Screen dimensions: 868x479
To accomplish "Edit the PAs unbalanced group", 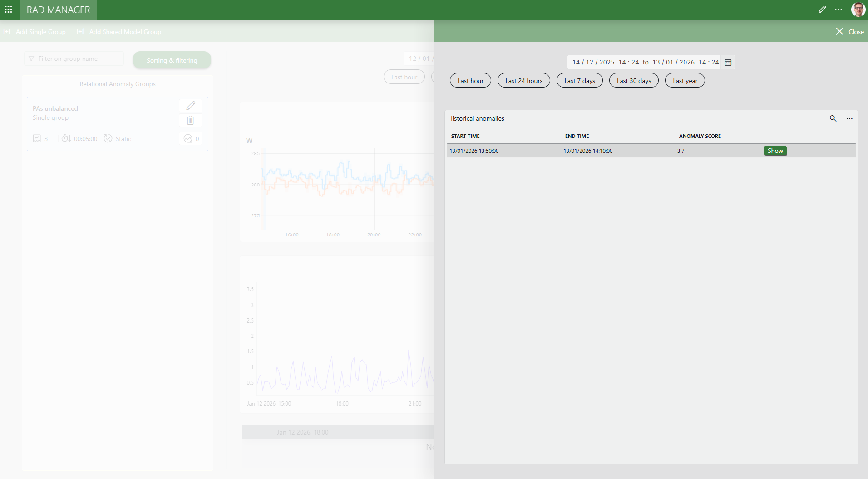I will (x=191, y=106).
